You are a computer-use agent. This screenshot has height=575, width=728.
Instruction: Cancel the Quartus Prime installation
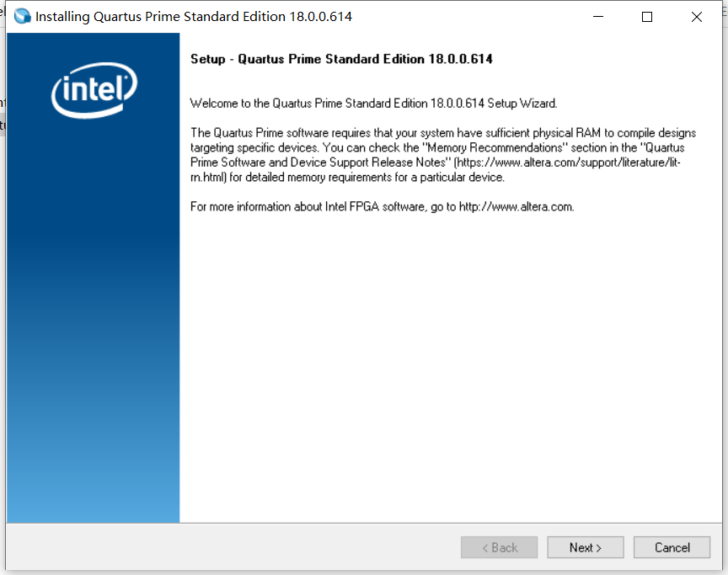coord(672,547)
